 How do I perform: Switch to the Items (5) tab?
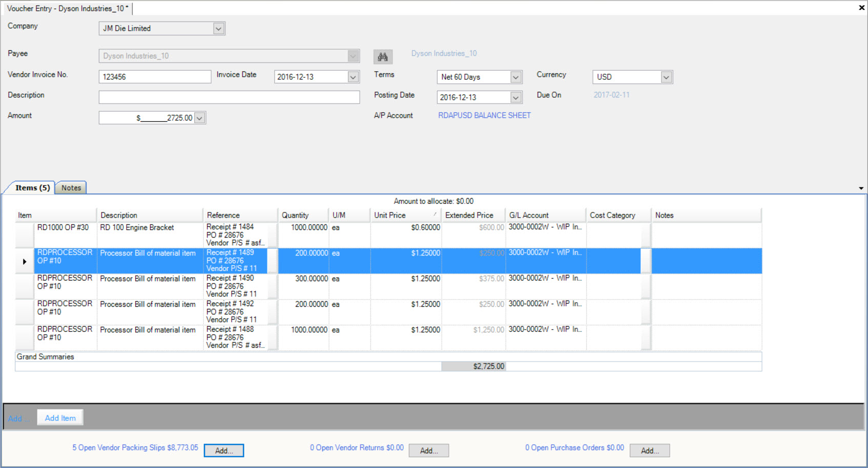click(33, 188)
